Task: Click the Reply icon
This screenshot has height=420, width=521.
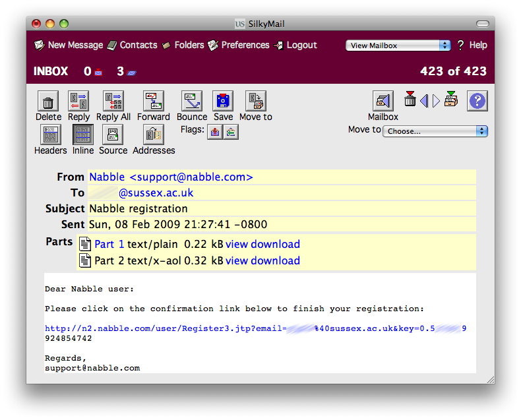Action: coord(78,102)
